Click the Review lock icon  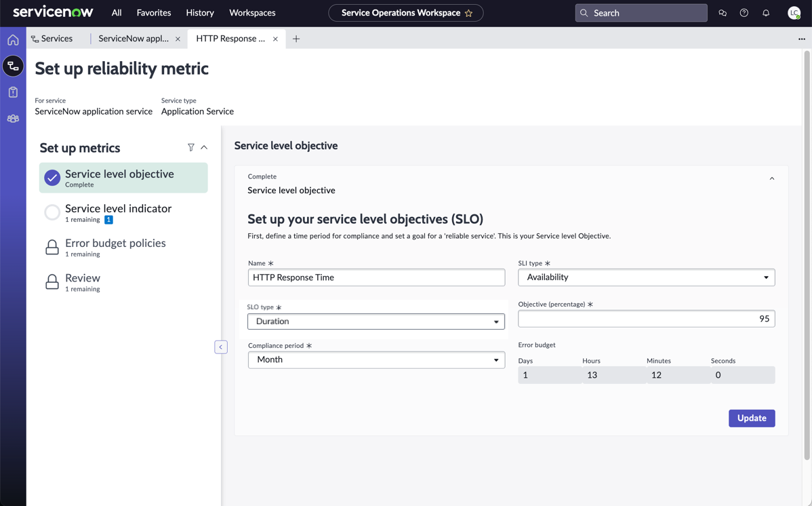[52, 282]
